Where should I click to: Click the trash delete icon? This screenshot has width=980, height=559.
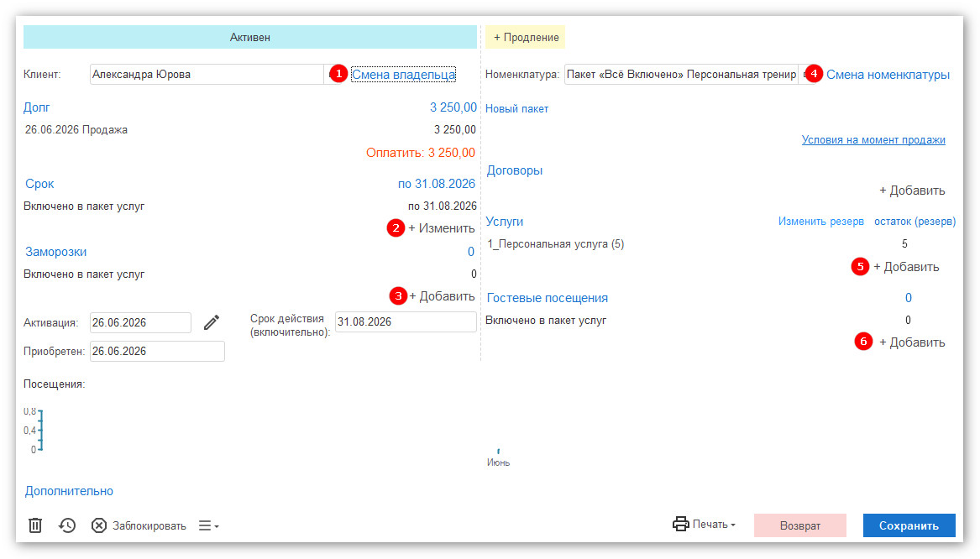click(35, 525)
